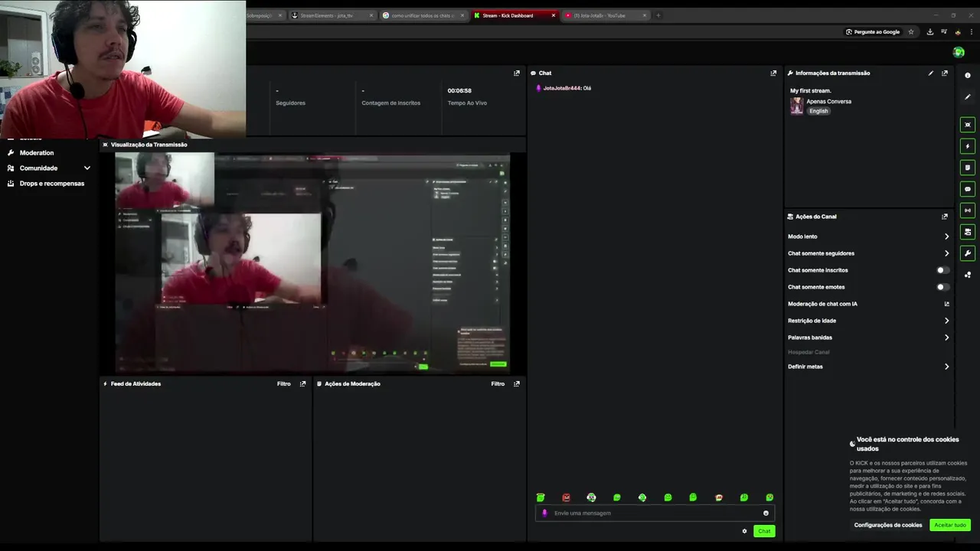Image resolution: width=980 pixels, height=551 pixels.
Task: Click the purple identity badge in the message box
Action: pyautogui.click(x=545, y=514)
